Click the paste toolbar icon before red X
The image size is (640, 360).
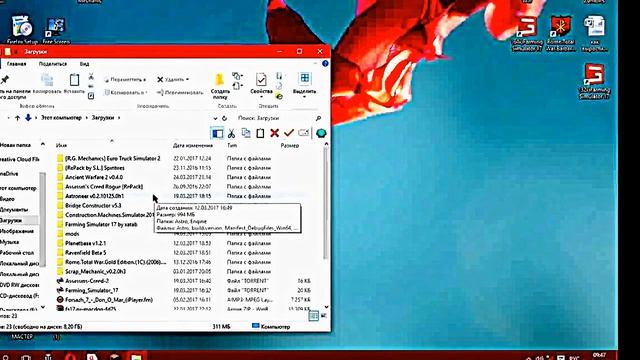point(260,133)
